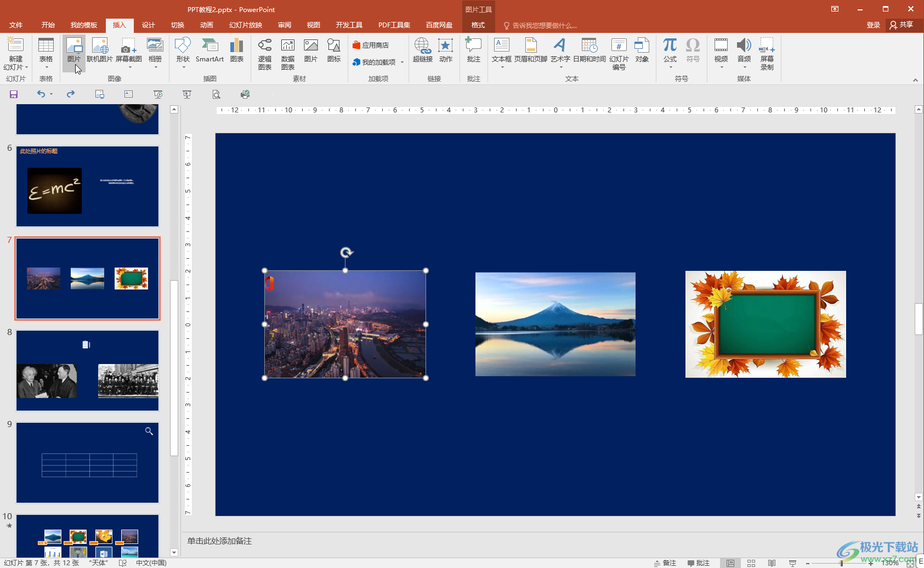
Task: Click the 应用商店 app store button
Action: (371, 45)
